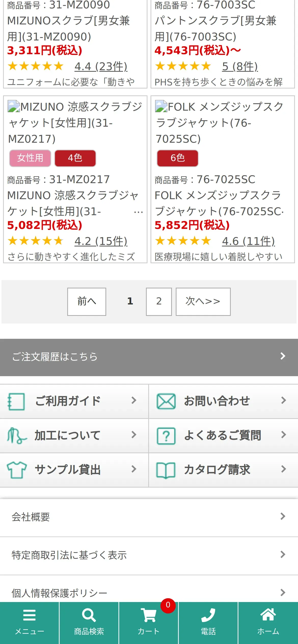
Task: Open reviews link 4.4 (23件)
Action: coord(101,66)
